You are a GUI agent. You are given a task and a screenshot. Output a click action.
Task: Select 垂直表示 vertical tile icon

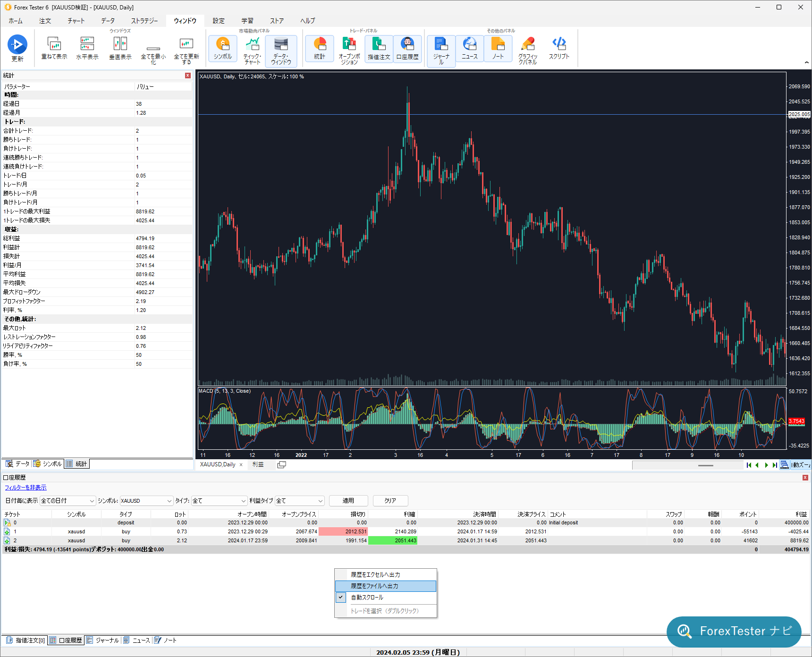[x=120, y=43]
